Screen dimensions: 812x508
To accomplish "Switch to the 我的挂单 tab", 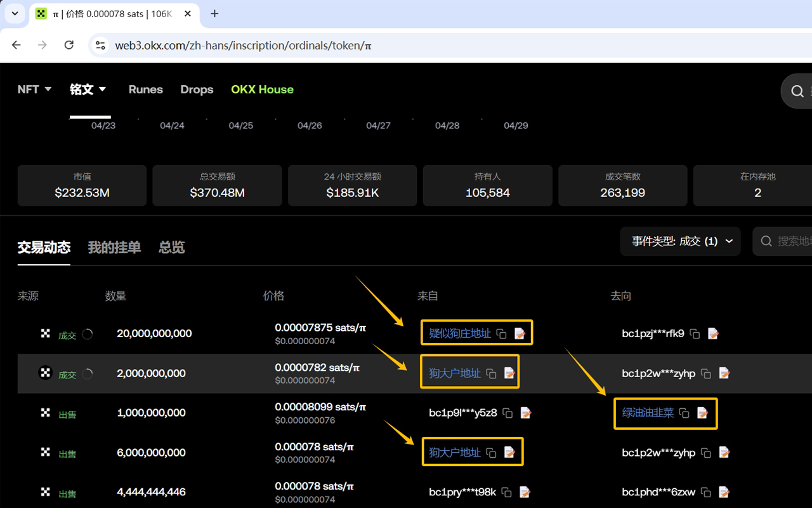I will [114, 248].
